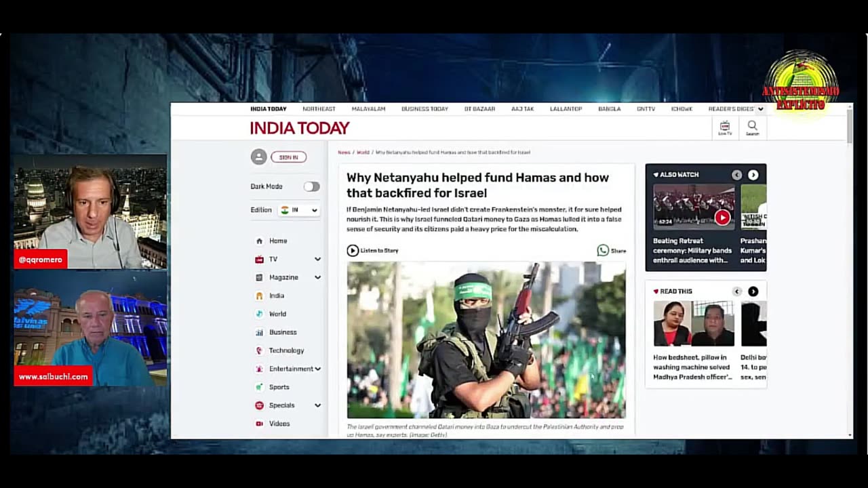Open the Technology sidebar link

pos(286,350)
